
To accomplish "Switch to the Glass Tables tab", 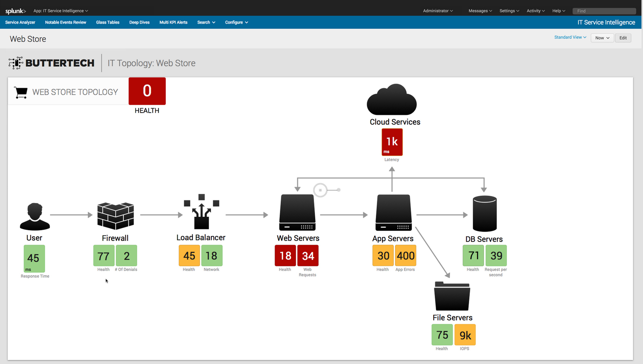I will click(x=107, y=22).
